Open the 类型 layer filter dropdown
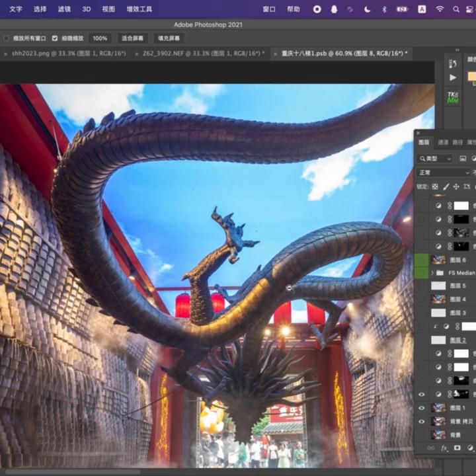This screenshot has height=476, width=476. 436,159
